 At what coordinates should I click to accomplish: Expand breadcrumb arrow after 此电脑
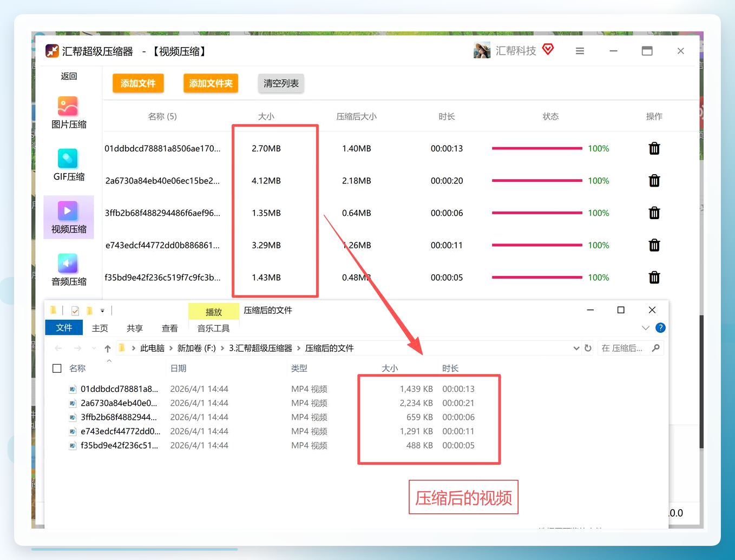pos(170,348)
